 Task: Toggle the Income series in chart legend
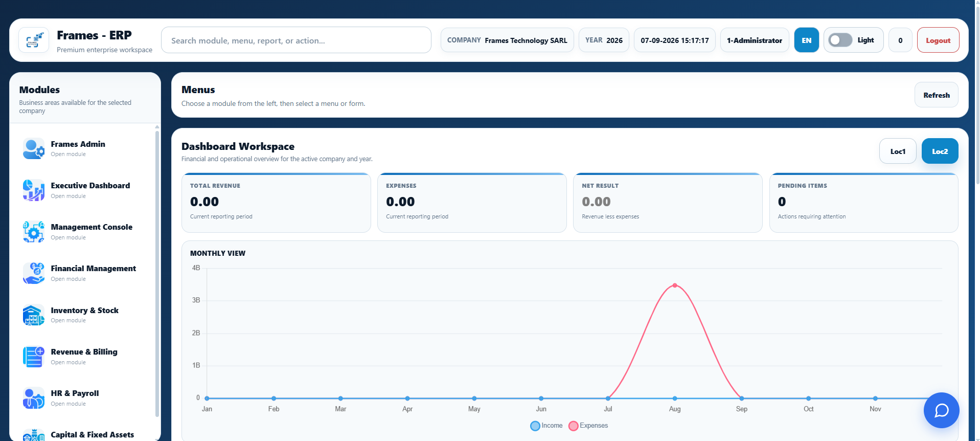(546, 426)
